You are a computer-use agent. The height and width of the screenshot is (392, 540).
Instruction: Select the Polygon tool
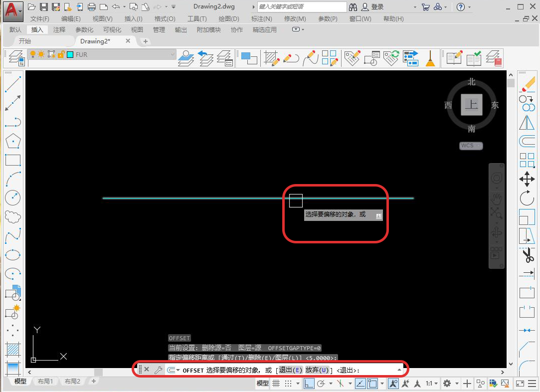(13, 141)
